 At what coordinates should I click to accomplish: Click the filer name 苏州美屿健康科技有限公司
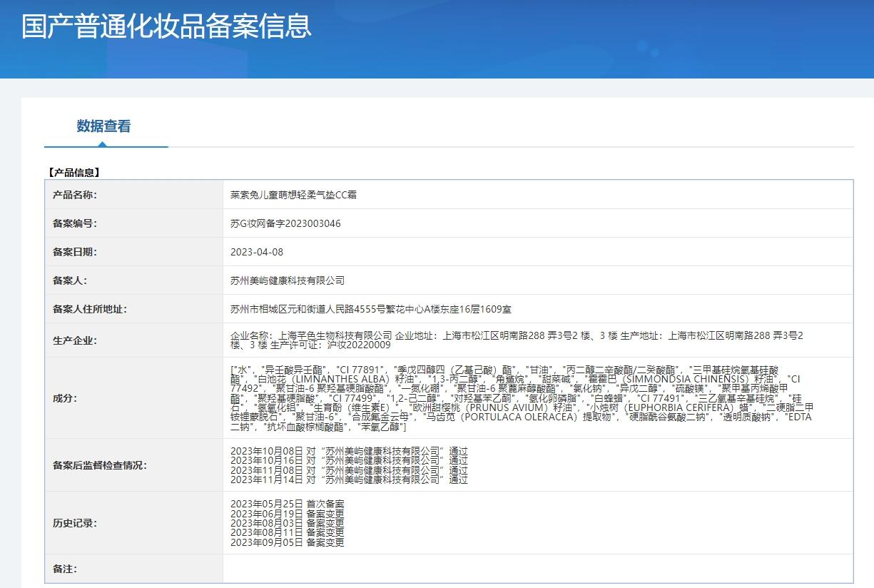tap(288, 280)
